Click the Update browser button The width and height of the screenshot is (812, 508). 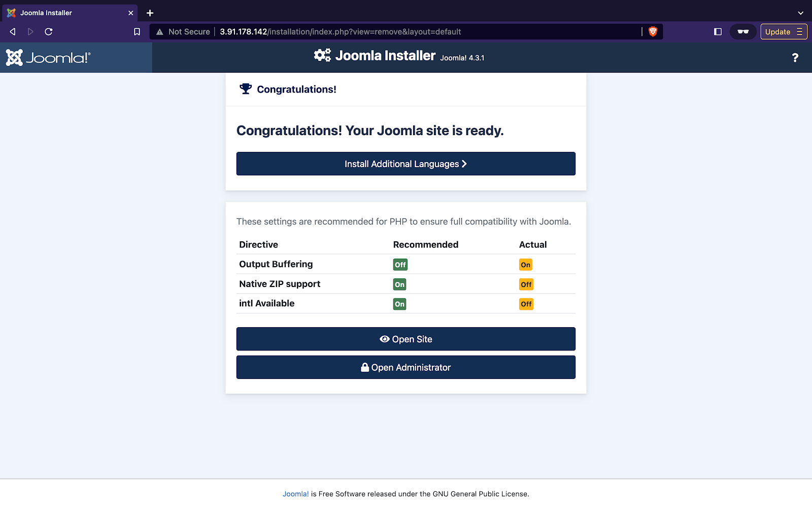click(x=777, y=31)
